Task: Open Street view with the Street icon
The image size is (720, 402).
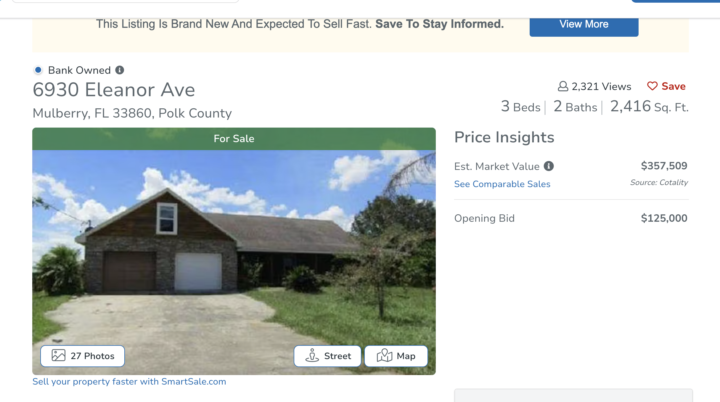Action: (x=312, y=356)
